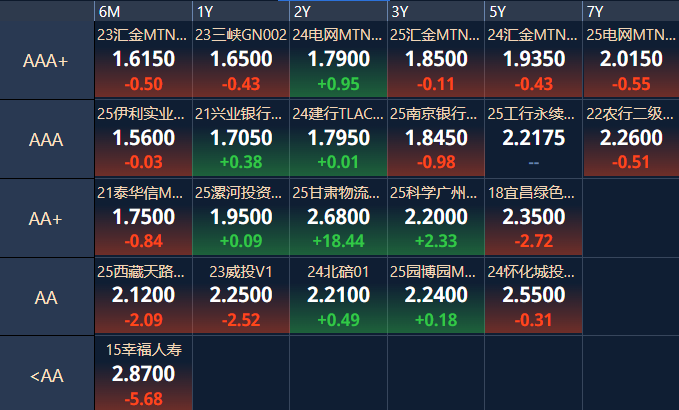The width and height of the screenshot is (679, 410).
Task: Select the 25西藏天路 bond cell
Action: click(142, 296)
